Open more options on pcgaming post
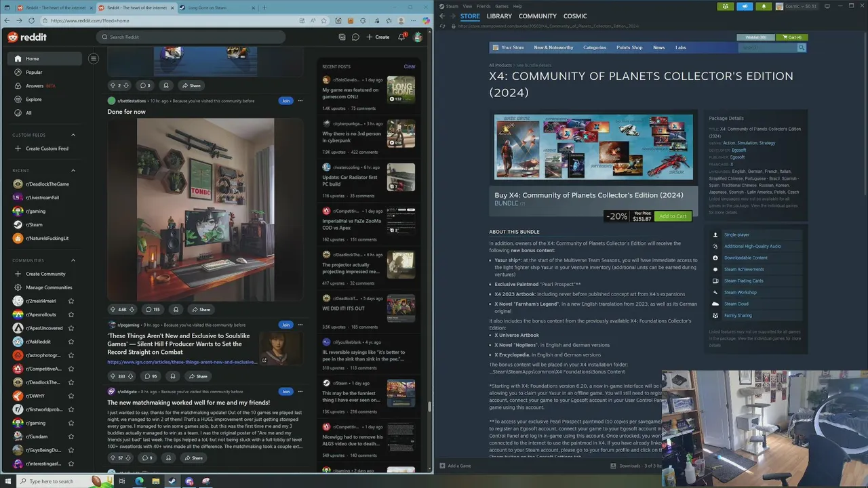868x488 pixels. pyautogui.click(x=300, y=325)
